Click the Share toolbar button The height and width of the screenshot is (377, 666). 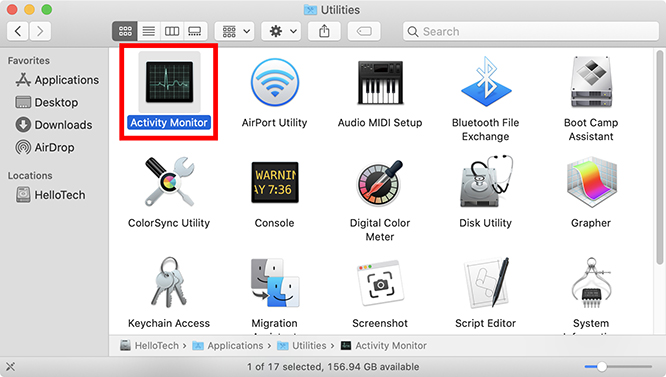(x=325, y=31)
